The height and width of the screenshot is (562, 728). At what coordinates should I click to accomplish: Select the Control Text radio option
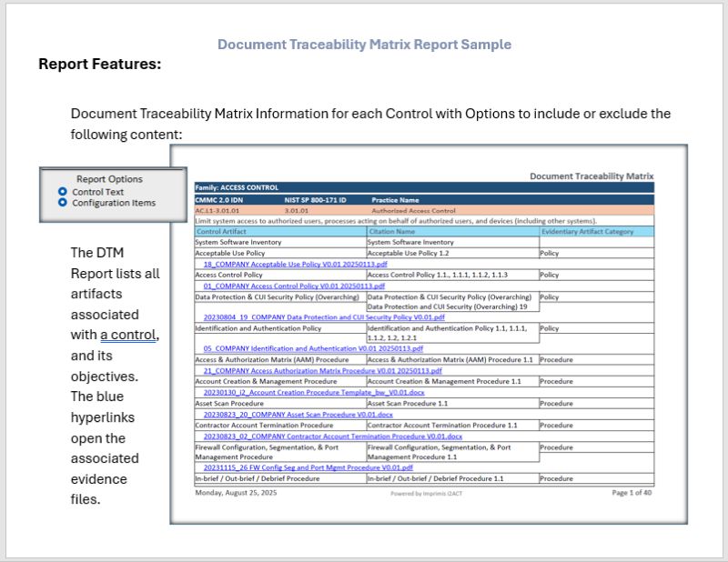click(63, 192)
